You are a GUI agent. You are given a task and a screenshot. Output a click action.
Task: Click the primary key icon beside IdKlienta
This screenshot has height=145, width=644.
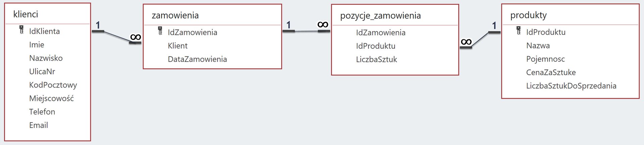click(21, 30)
